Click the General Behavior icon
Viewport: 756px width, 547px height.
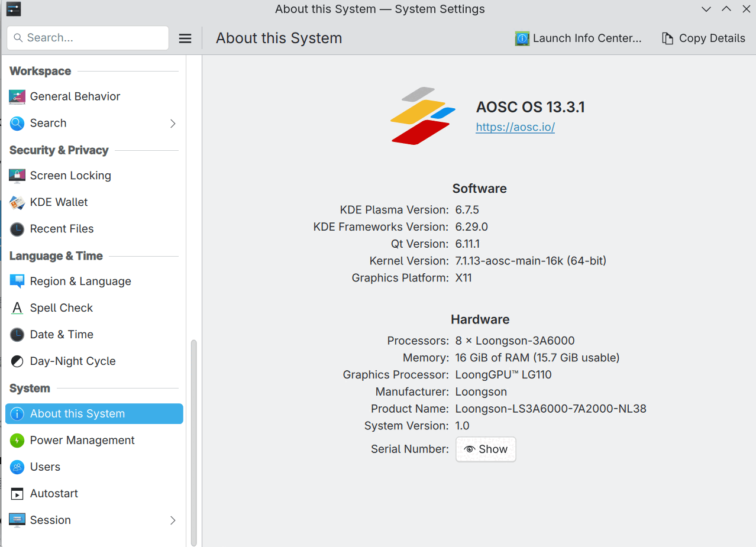pyautogui.click(x=17, y=96)
